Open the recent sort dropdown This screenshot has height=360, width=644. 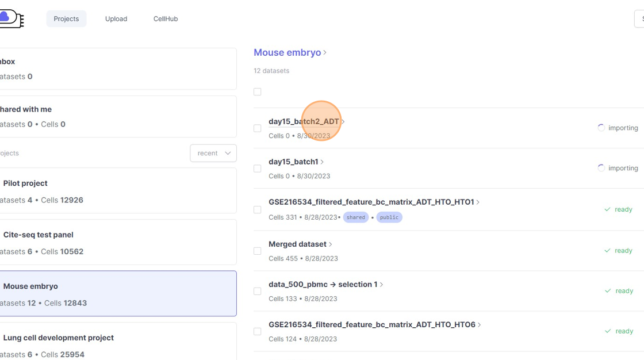tap(213, 153)
